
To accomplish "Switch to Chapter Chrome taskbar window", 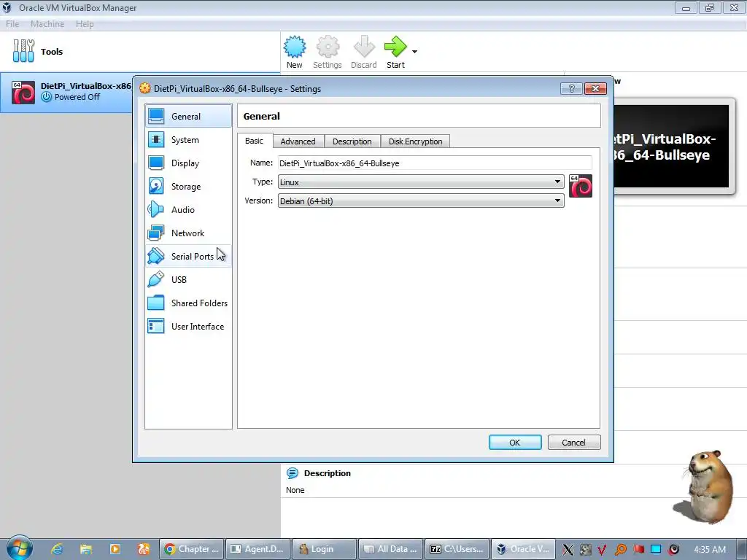I will [x=192, y=549].
